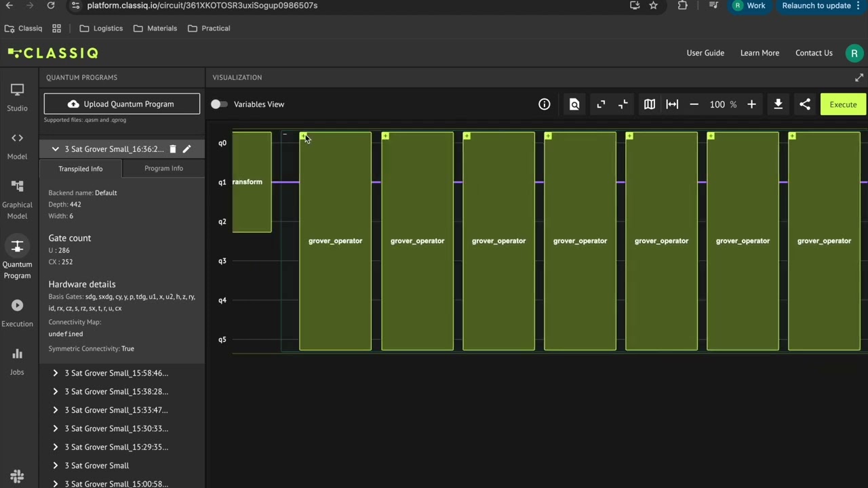Run the circuit with the Execute button

point(843,104)
